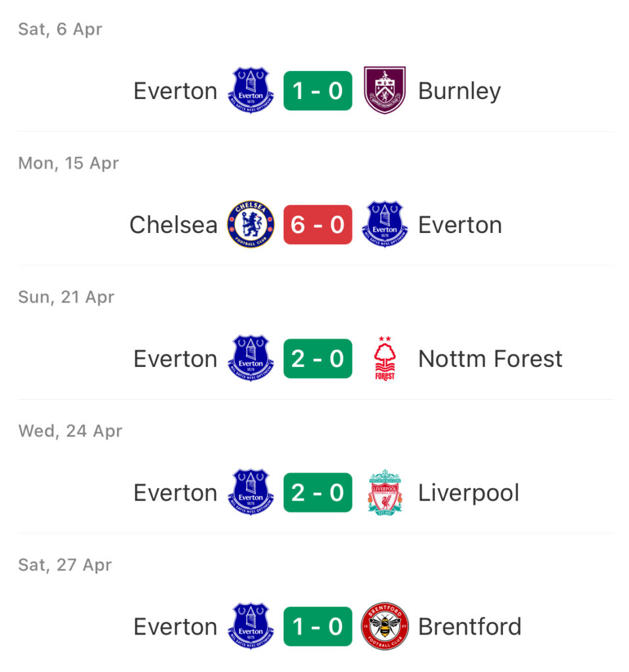Click Everton crest in the Liverpool match
The width and height of the screenshot is (629, 672).
251,492
